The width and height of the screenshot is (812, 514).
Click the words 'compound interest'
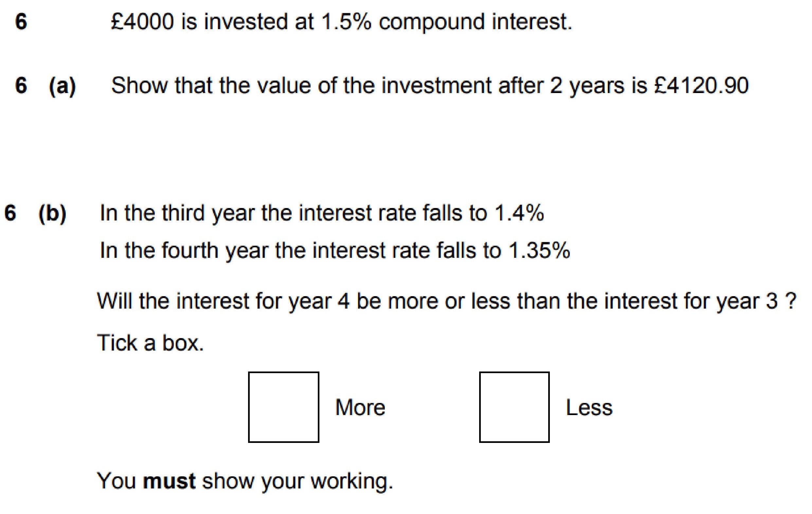pos(475,22)
